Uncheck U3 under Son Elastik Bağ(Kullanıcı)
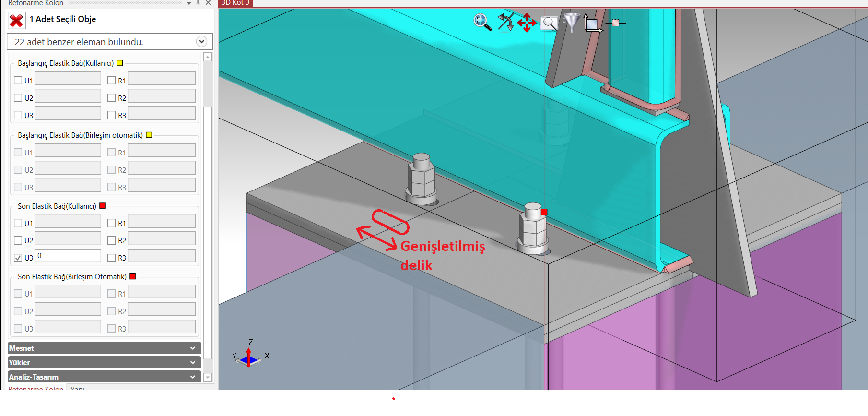This screenshot has width=868, height=416. [x=18, y=258]
